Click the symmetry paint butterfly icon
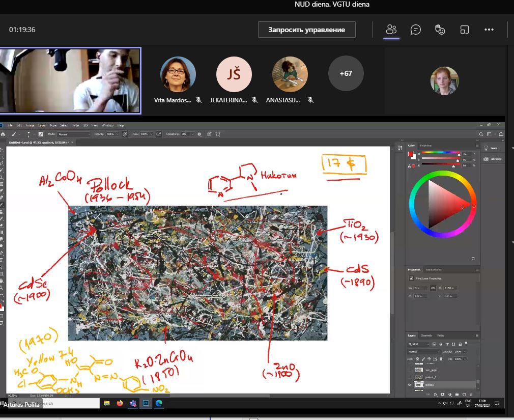 218,134
